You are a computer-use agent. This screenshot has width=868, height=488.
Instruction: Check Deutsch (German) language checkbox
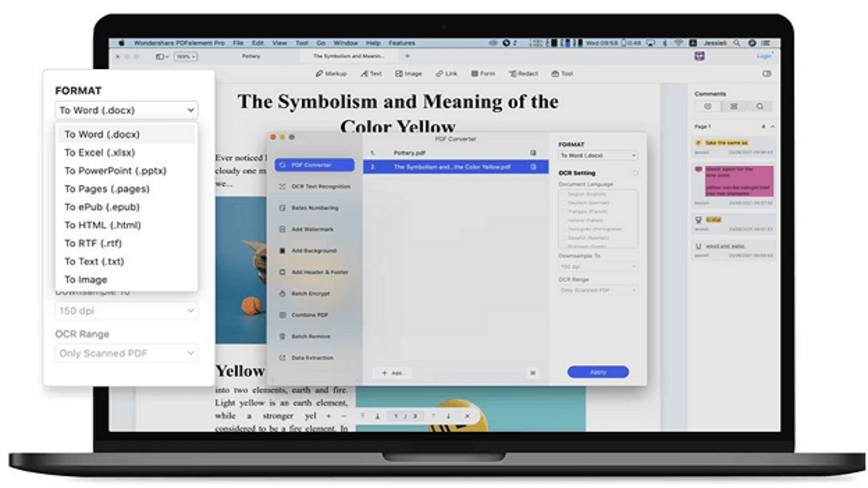click(x=564, y=203)
